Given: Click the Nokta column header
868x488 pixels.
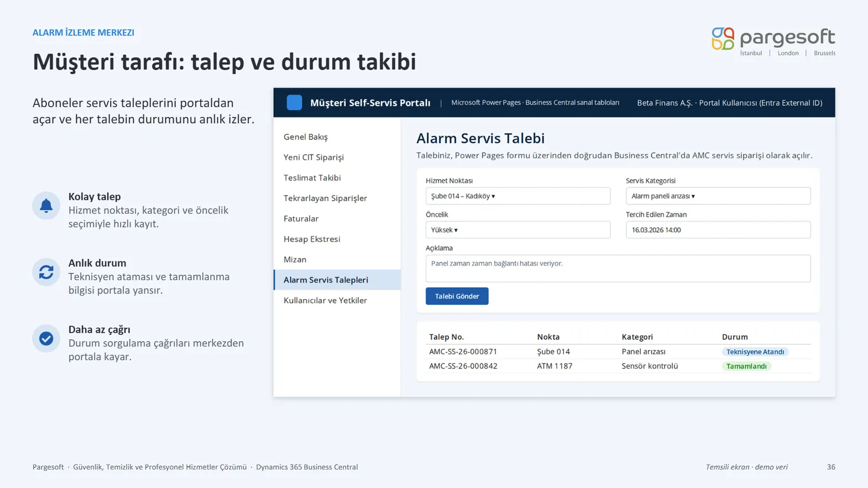Looking at the screenshot, I should pyautogui.click(x=548, y=337).
